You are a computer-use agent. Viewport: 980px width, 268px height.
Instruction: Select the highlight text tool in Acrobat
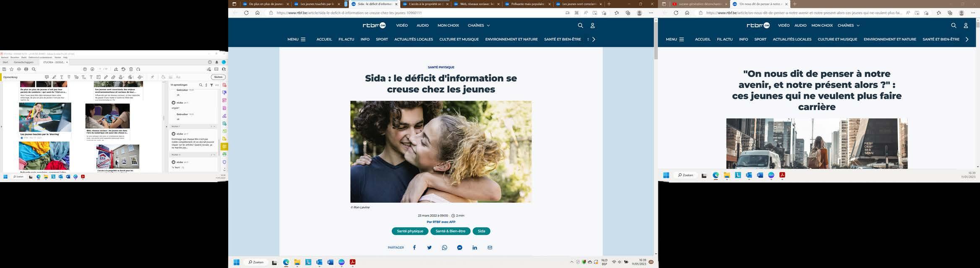click(x=54, y=77)
